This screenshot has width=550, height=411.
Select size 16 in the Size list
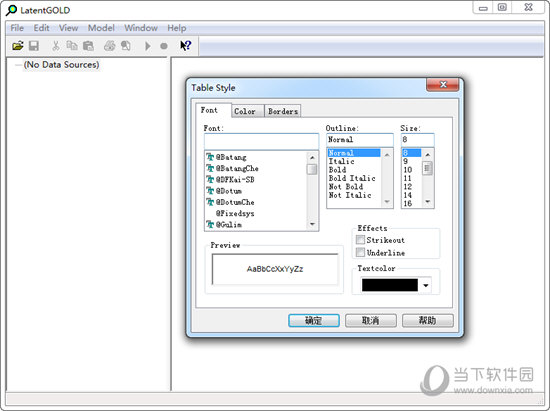tap(408, 203)
